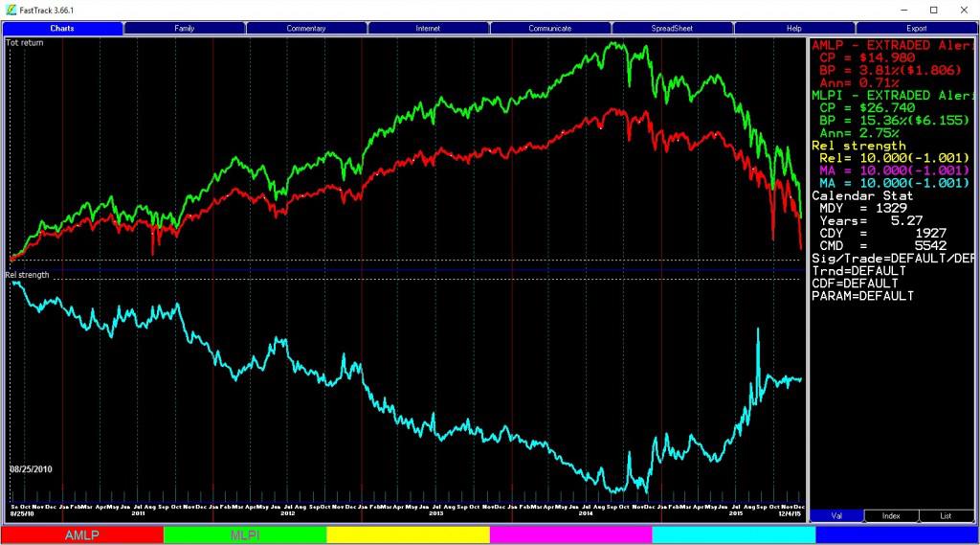Click the CMD = 5542 value

(x=883, y=245)
